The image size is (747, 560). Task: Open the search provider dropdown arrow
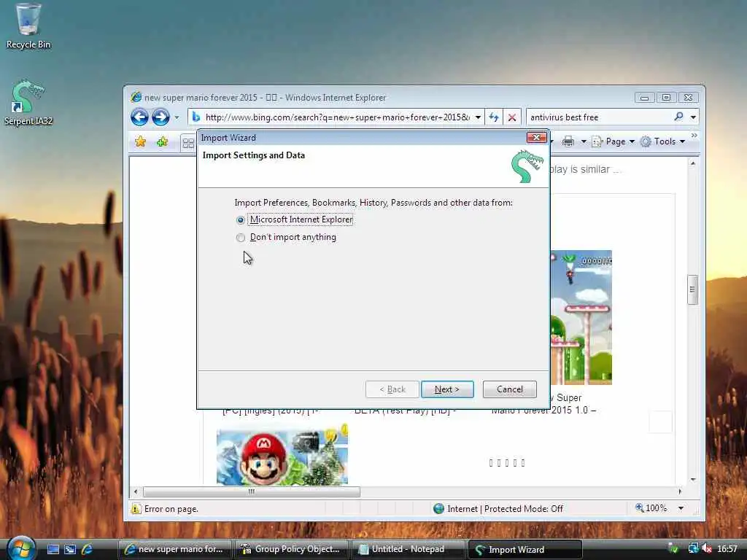point(693,117)
